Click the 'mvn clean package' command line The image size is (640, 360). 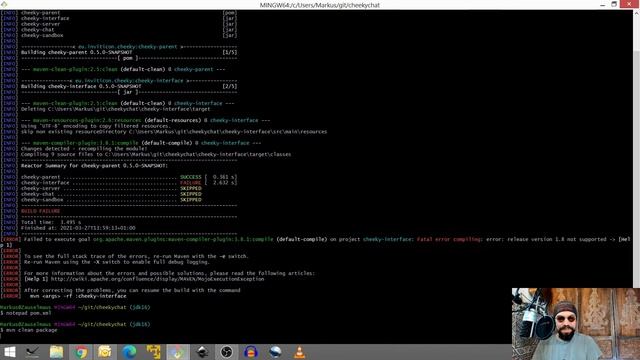pos(31,330)
